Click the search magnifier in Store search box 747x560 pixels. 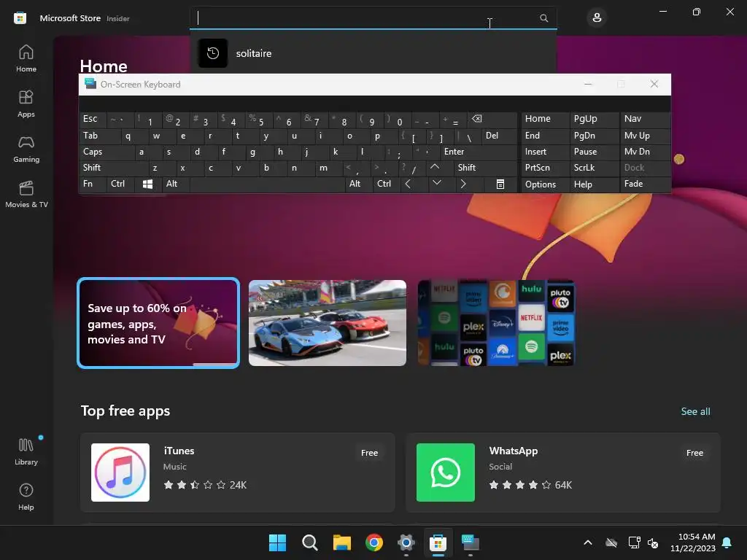543,18
